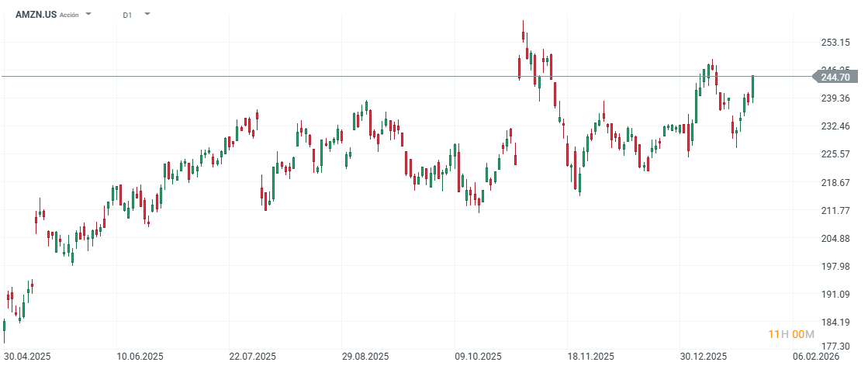Click the 30.04.2025 date axis label
This screenshot has width=868, height=369.
tap(27, 357)
